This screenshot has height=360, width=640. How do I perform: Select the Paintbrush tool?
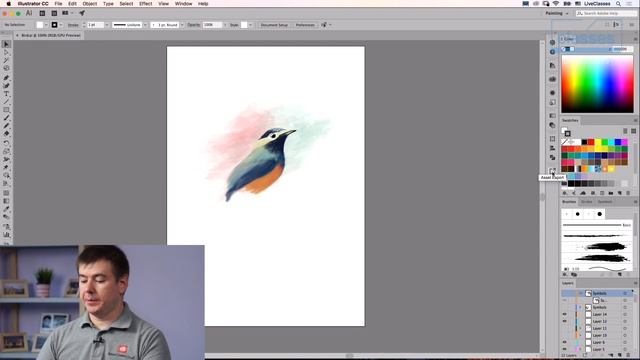coord(6,118)
